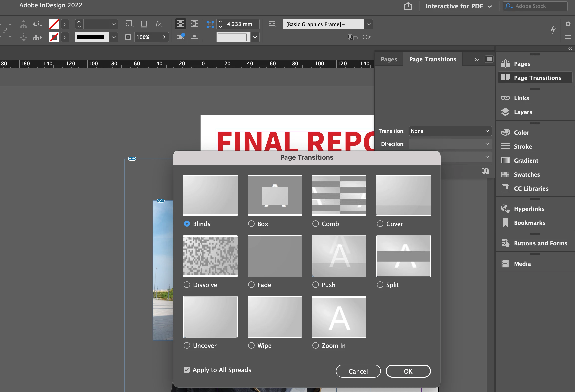Click the Cancel button
Image resolution: width=575 pixels, height=392 pixels.
(358, 371)
